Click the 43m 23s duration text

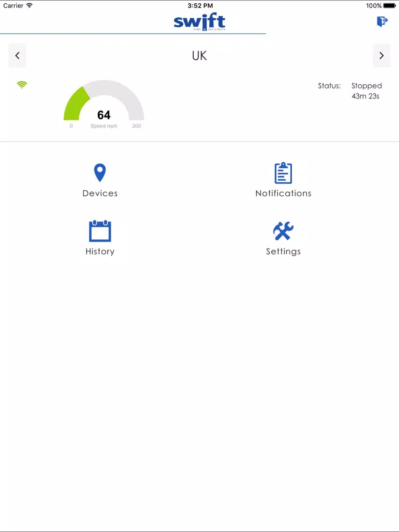pos(365,96)
